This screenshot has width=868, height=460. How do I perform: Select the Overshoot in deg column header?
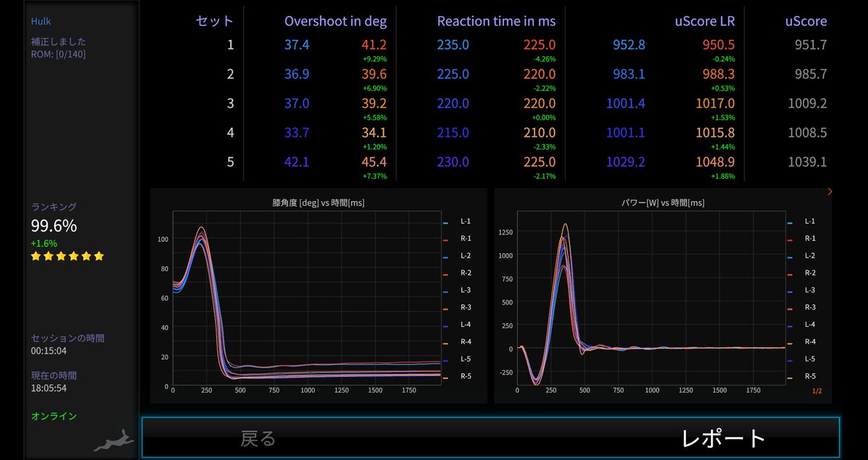click(x=336, y=21)
